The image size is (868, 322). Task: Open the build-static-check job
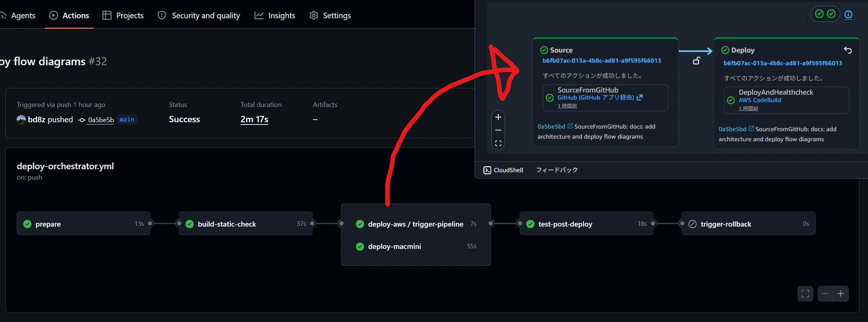(x=246, y=224)
